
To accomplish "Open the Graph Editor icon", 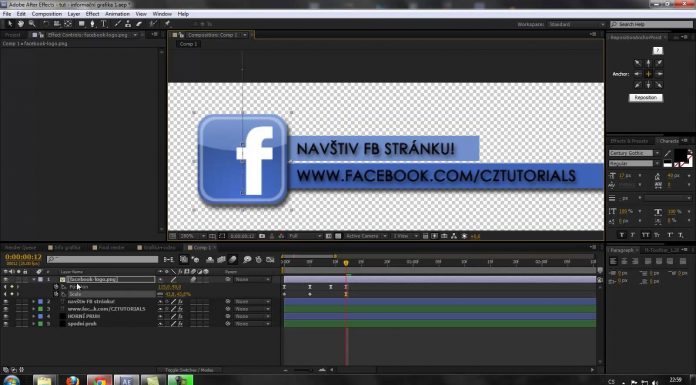I will pyautogui.click(x=270, y=259).
